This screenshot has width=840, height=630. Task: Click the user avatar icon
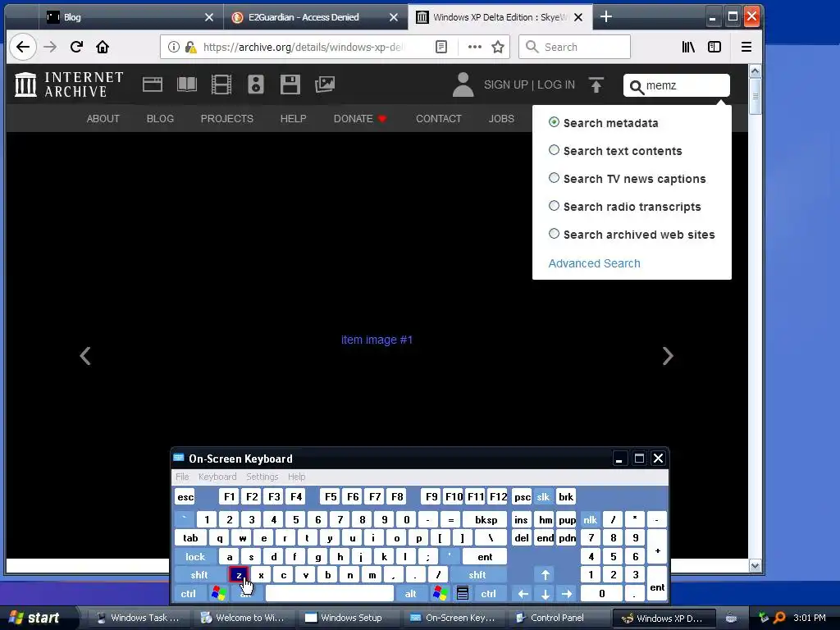click(x=463, y=84)
